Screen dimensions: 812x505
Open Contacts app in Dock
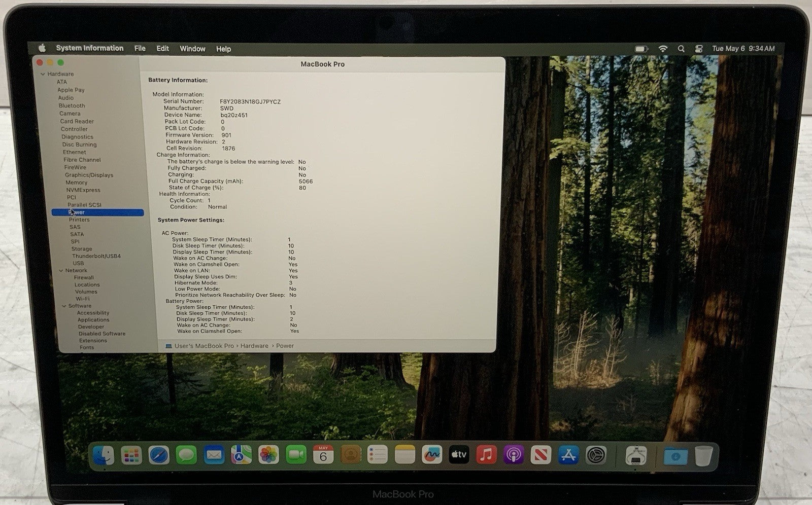coord(351,455)
